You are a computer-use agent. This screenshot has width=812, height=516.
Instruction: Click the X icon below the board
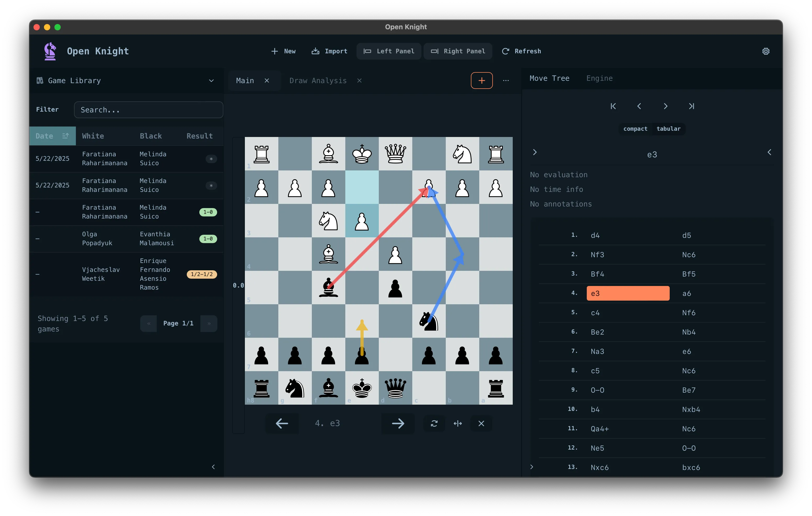tap(481, 423)
